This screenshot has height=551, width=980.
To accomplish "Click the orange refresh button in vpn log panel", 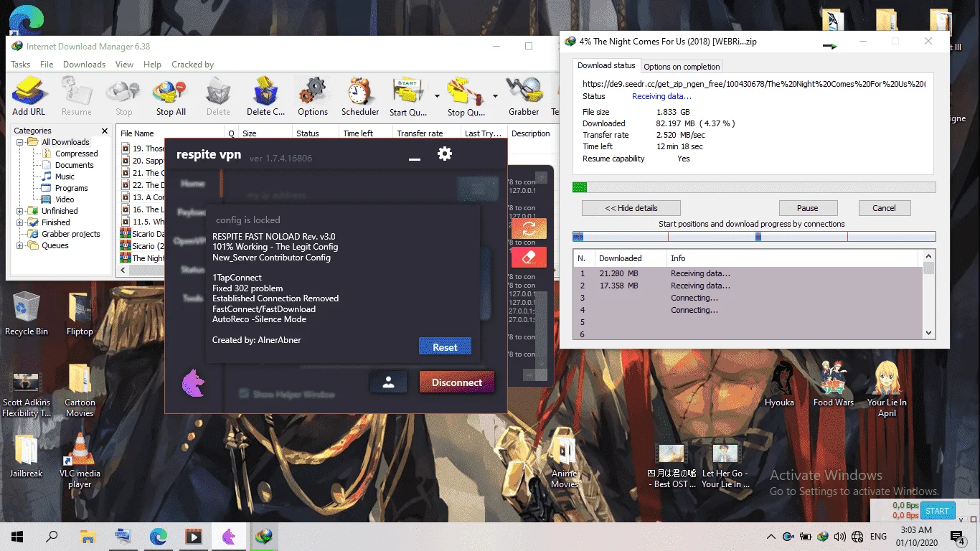I will coord(529,228).
